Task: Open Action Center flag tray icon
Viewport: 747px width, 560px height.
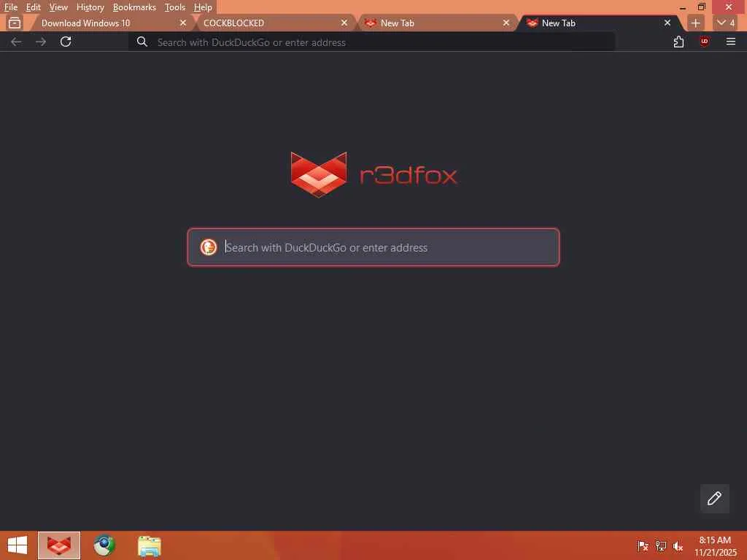Action: [643, 545]
